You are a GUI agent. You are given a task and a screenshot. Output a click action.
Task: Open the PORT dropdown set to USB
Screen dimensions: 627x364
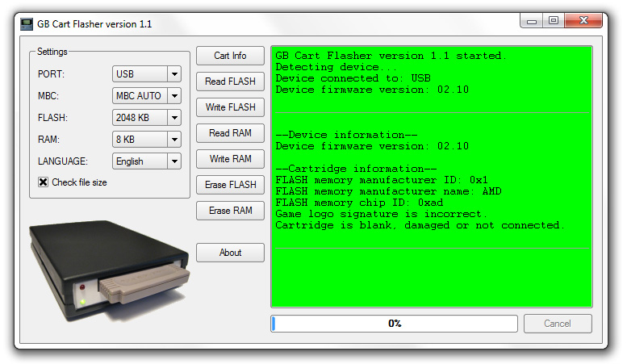click(146, 74)
